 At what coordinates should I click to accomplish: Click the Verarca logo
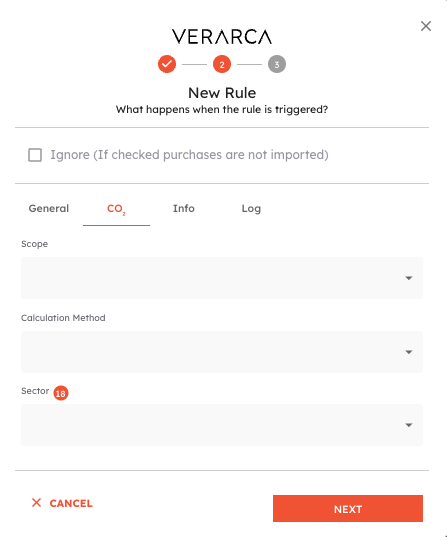click(222, 37)
